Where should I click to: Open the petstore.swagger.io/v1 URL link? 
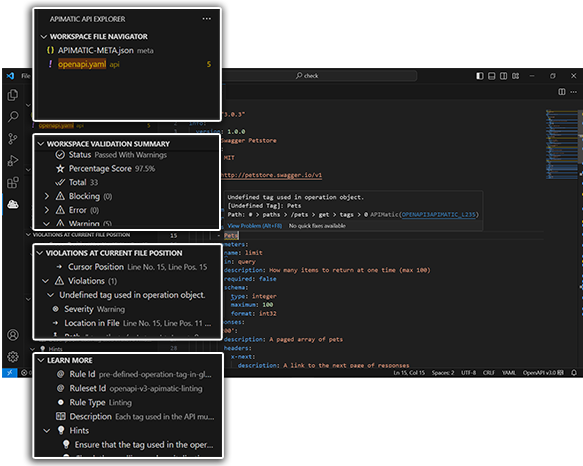[x=272, y=175]
